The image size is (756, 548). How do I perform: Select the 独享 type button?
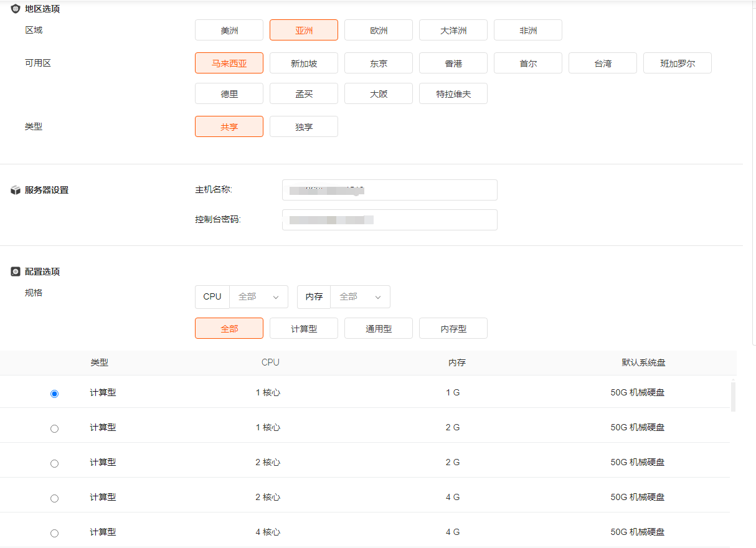coord(304,127)
